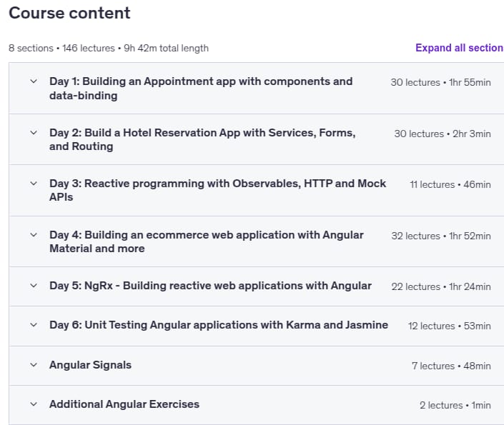
Task: Expand Day 4 section using its chevron
Action: click(34, 235)
